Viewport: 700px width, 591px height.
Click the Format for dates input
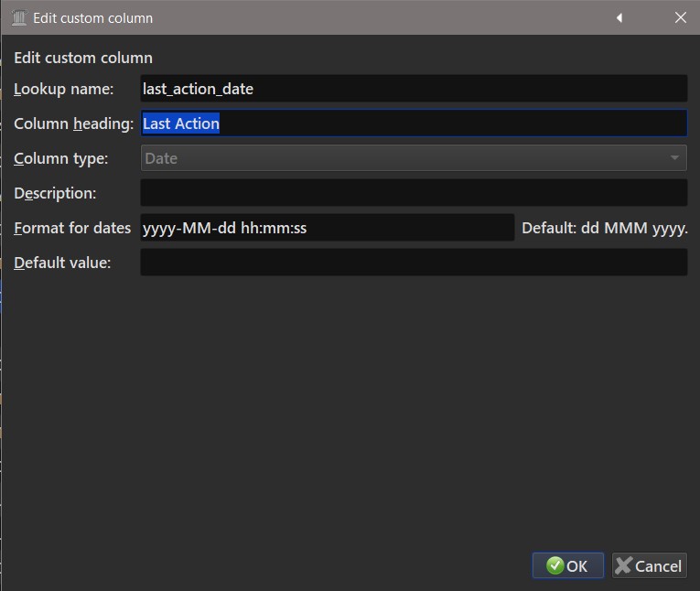pos(327,228)
